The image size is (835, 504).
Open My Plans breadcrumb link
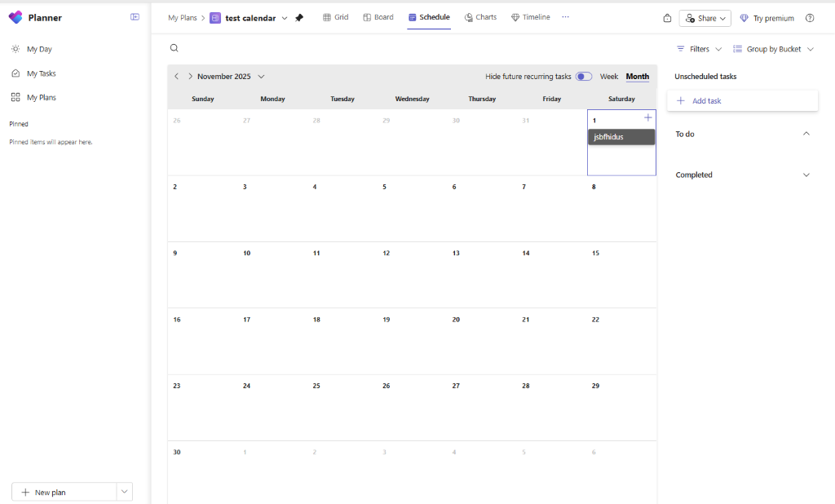point(182,18)
